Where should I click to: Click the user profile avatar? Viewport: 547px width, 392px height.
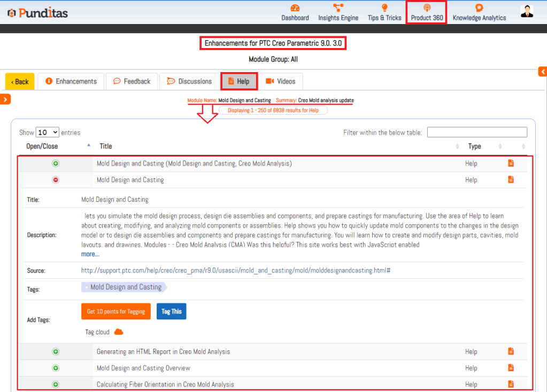click(527, 12)
